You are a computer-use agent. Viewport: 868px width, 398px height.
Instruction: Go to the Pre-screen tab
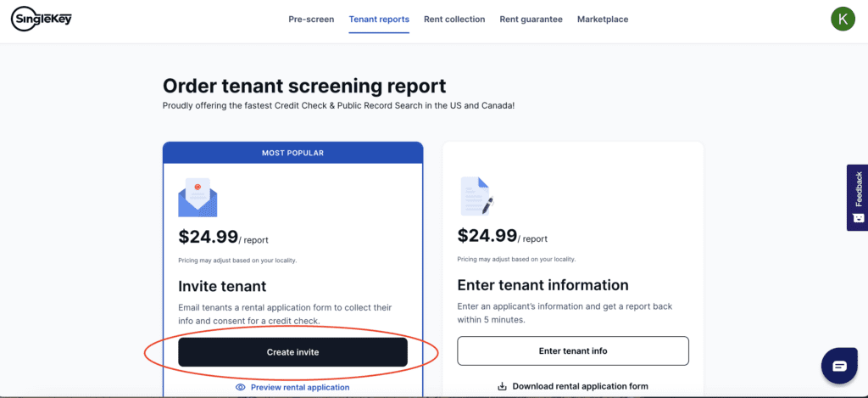(x=311, y=20)
